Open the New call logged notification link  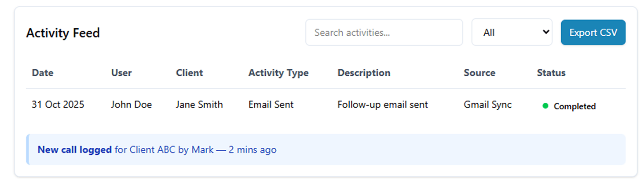[75, 150]
